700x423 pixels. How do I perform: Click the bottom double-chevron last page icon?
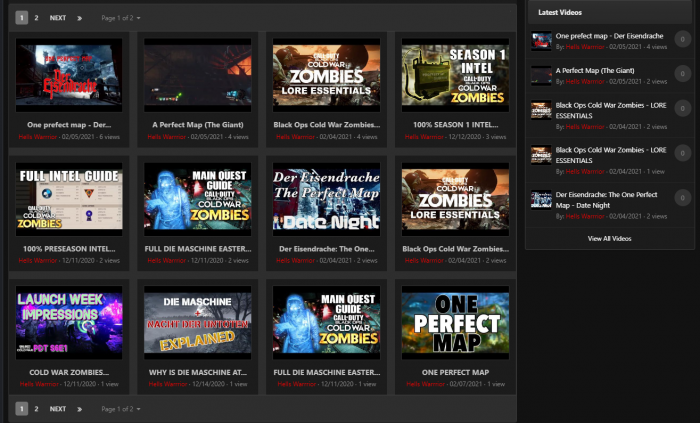(x=80, y=409)
